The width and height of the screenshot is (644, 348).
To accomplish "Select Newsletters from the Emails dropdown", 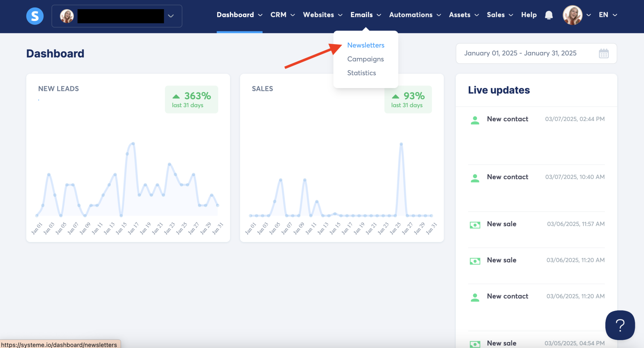I will tap(365, 45).
